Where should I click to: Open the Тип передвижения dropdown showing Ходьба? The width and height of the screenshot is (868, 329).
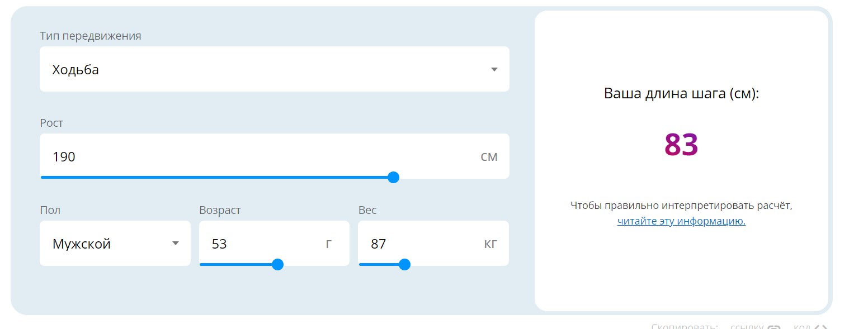click(x=274, y=69)
